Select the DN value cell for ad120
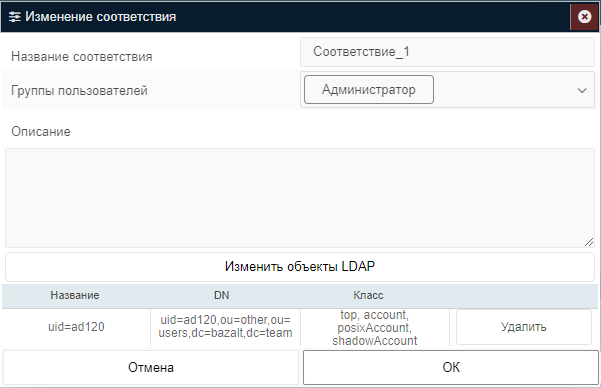The width and height of the screenshot is (601, 388). pos(225,327)
